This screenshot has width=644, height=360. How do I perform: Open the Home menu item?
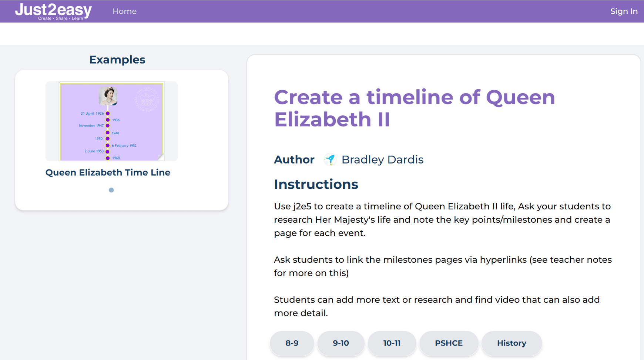pyautogui.click(x=124, y=11)
